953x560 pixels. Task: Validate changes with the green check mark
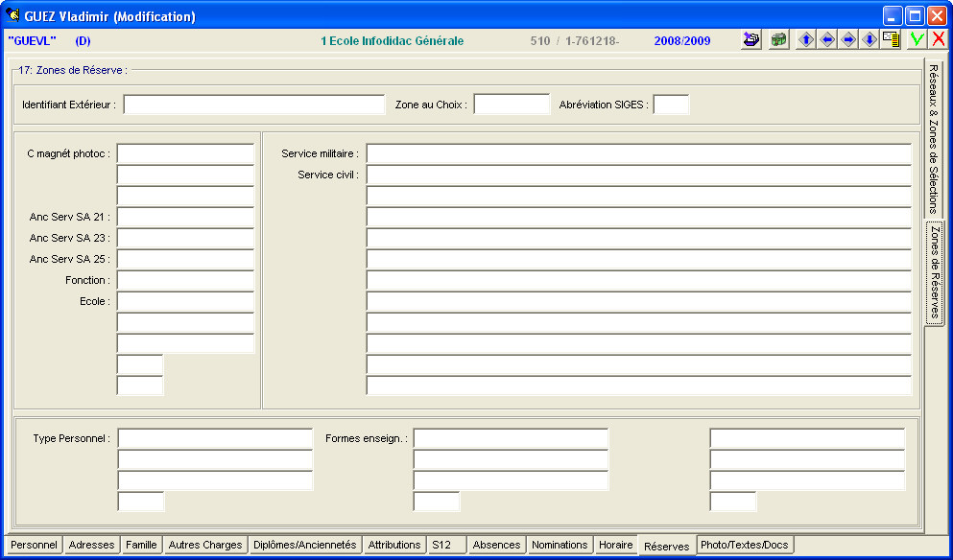click(917, 40)
